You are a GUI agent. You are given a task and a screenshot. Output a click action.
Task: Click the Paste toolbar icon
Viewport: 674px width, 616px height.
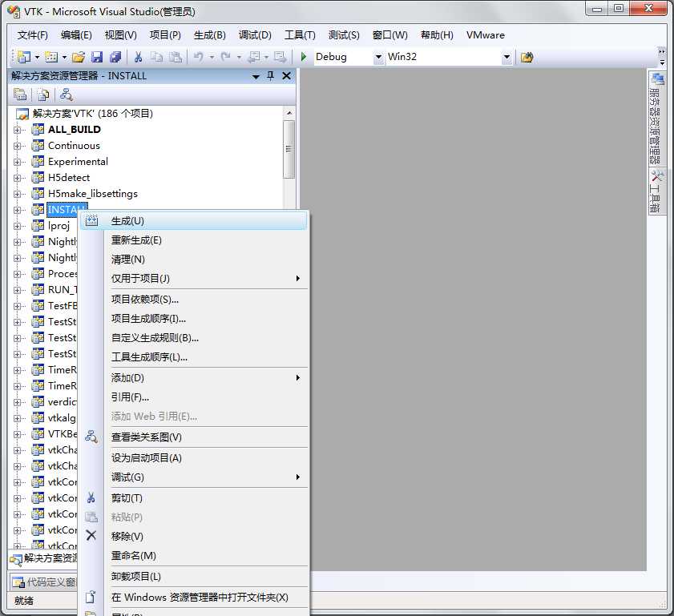pyautogui.click(x=175, y=57)
